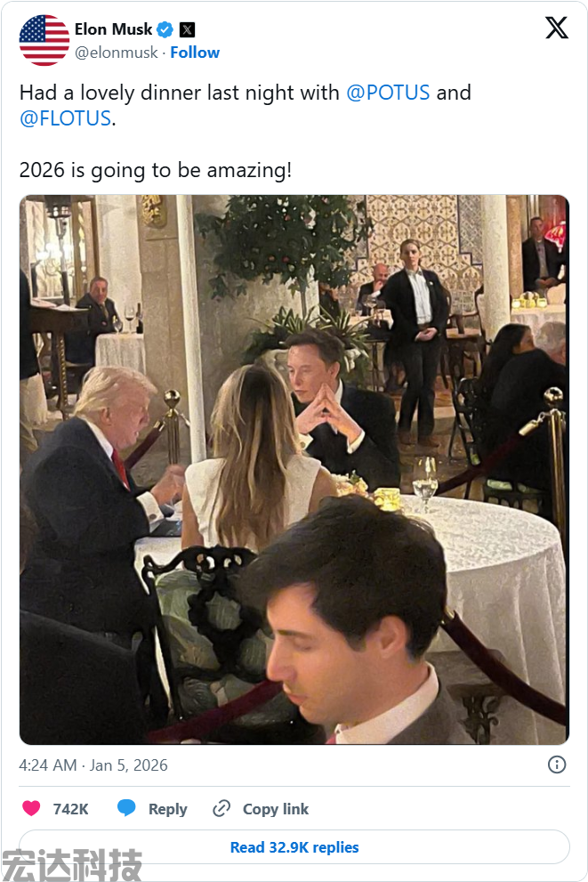Click the "2026 is going to be amazing!" text
The height and width of the screenshot is (882, 588).
(155, 169)
